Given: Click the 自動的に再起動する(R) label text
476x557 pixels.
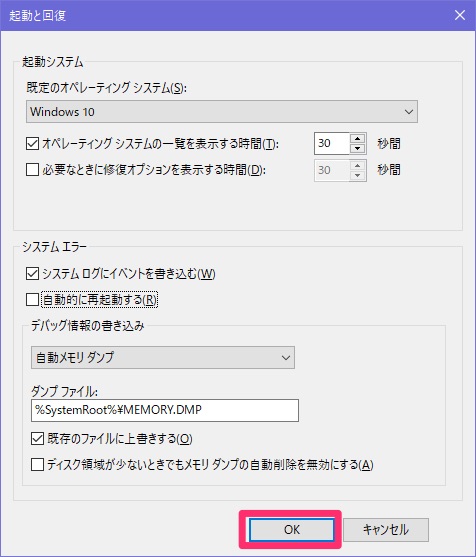Looking at the screenshot, I should tap(99, 300).
